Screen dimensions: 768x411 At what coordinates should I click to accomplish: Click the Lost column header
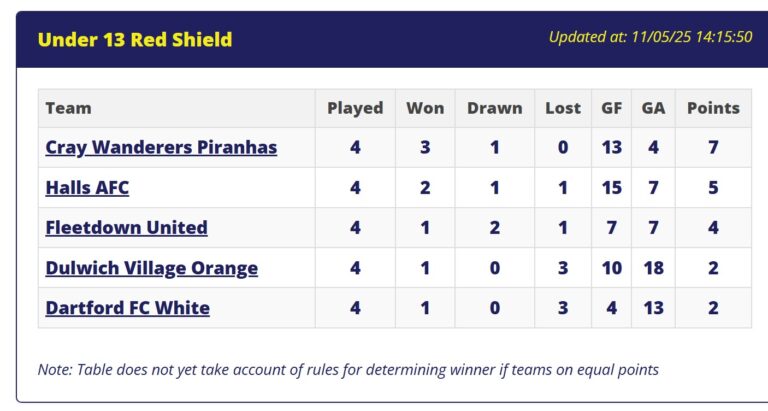[563, 108]
